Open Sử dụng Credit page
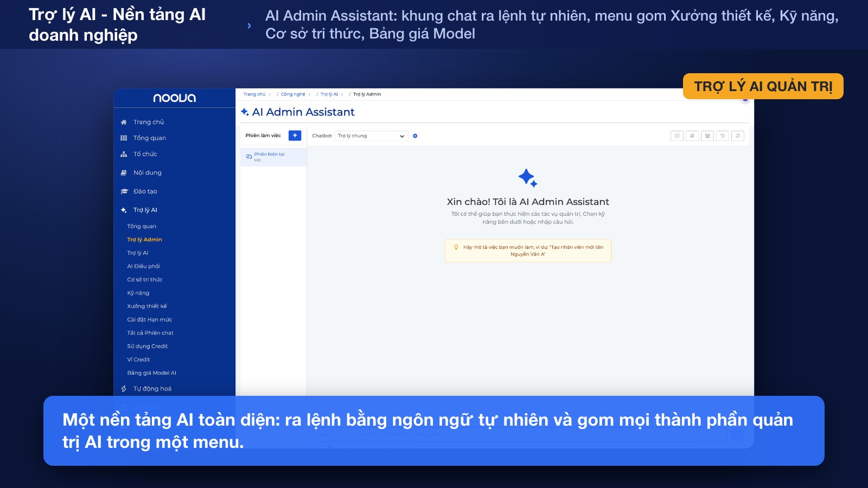The image size is (868, 488). pos(148,346)
